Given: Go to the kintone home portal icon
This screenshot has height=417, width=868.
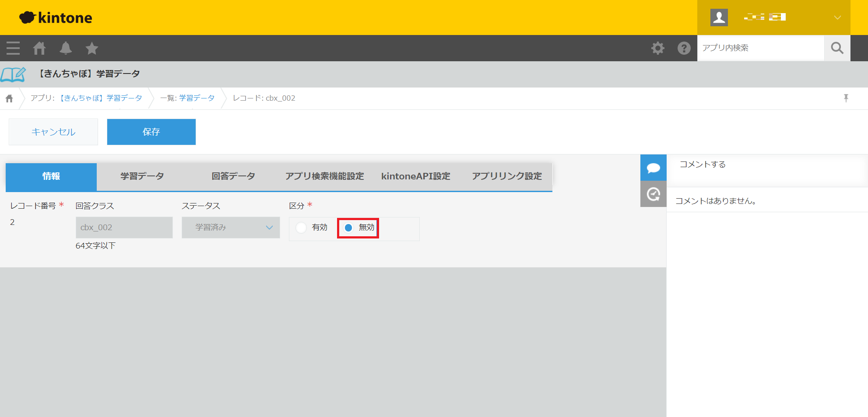Looking at the screenshot, I should [x=39, y=48].
